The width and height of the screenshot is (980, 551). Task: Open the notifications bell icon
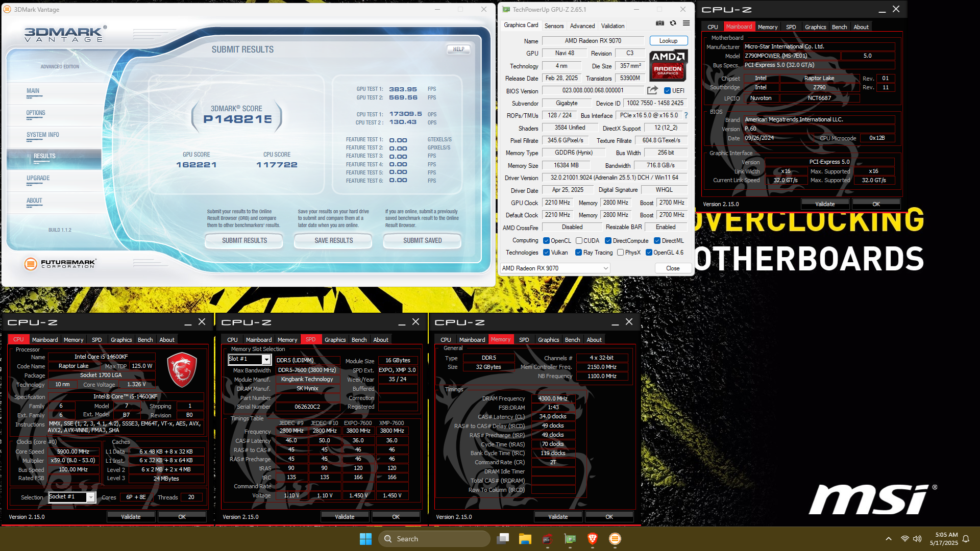pos(966,539)
